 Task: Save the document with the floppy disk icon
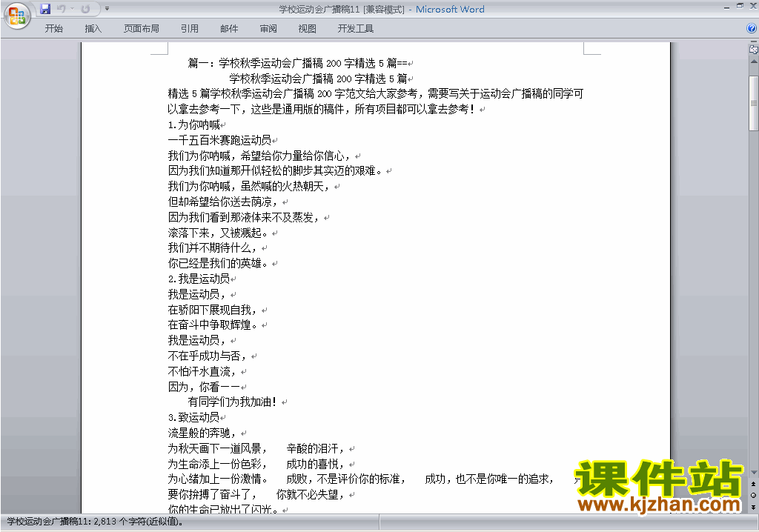point(45,9)
